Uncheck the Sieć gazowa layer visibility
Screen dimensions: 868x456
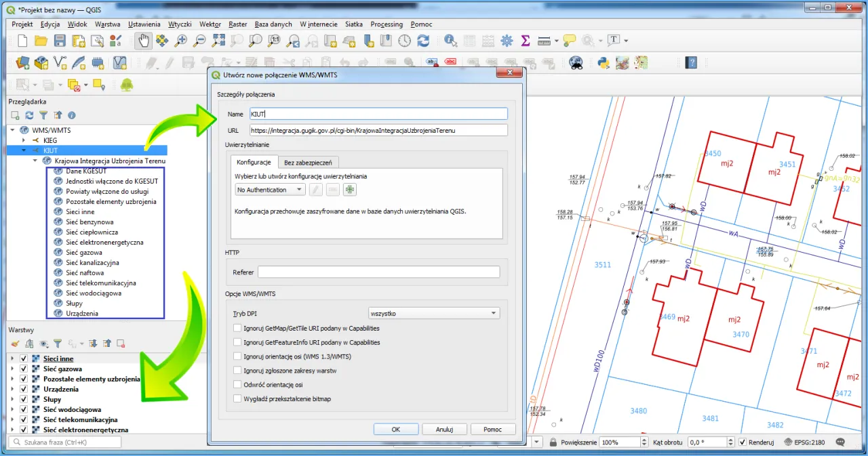24,369
